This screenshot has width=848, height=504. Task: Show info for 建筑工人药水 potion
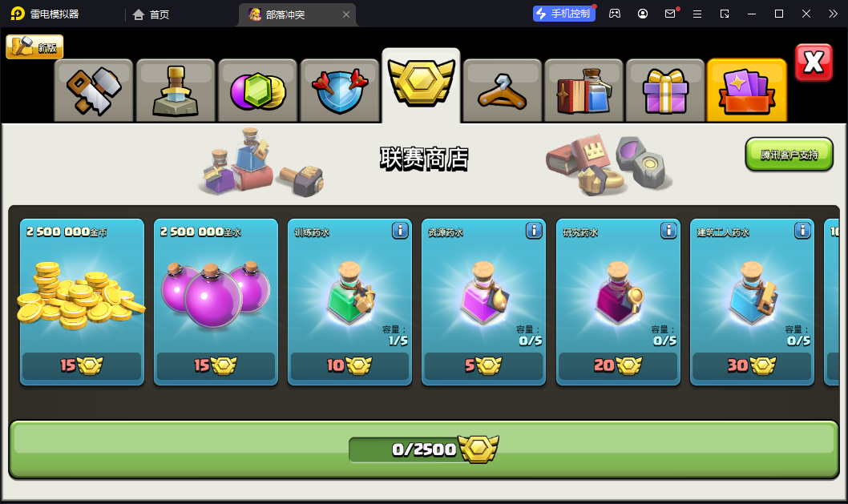pyautogui.click(x=802, y=231)
